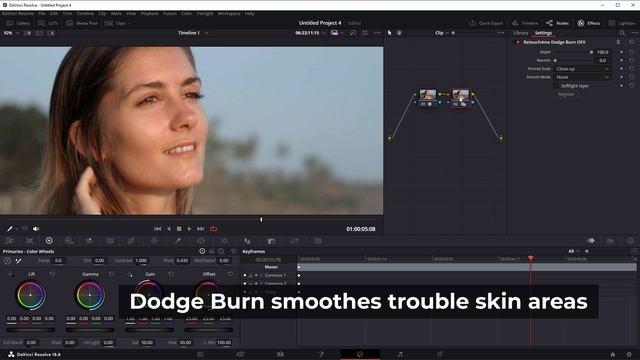Open the Gallery panel
Screen dimensions: 640x360
point(18,23)
